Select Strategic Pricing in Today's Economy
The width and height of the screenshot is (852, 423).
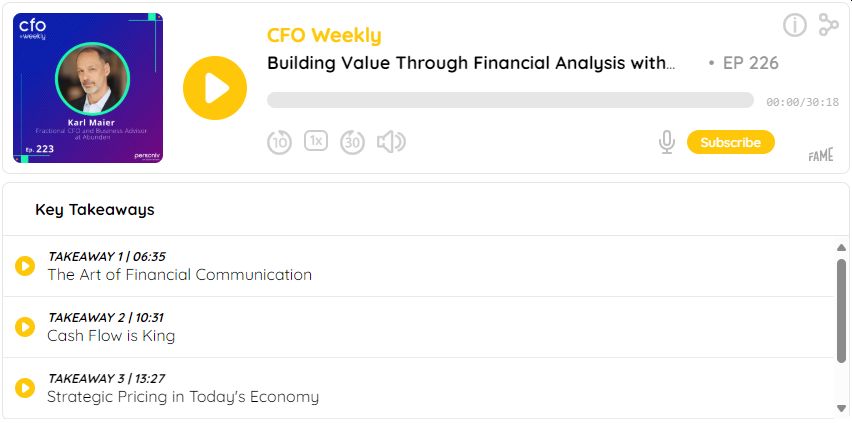183,397
